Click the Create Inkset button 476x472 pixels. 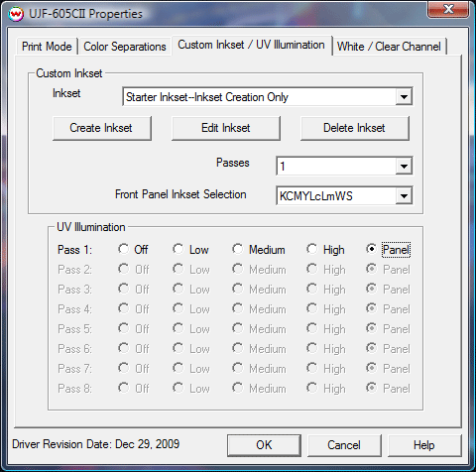click(x=102, y=128)
